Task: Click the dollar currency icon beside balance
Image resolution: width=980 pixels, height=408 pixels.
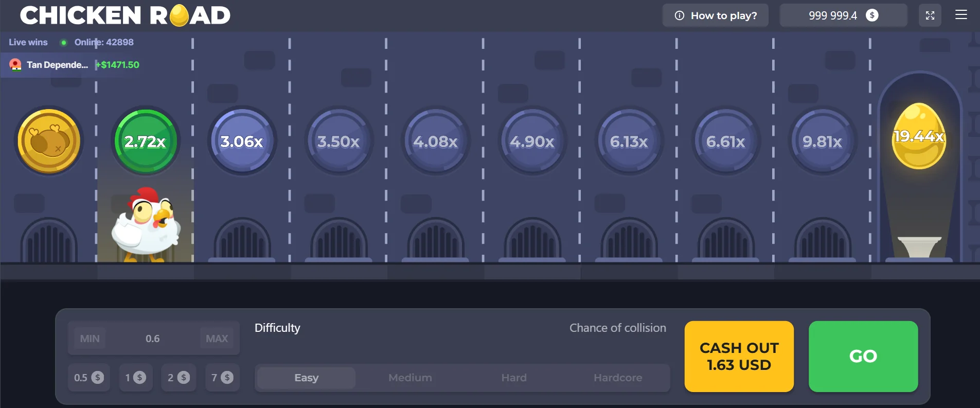Action: (x=872, y=15)
